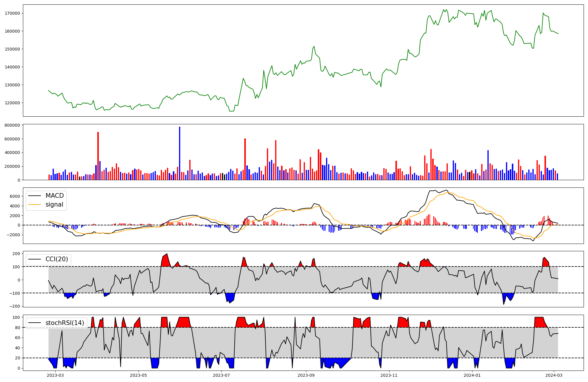The height and width of the screenshot is (382, 588).
Task: Click the 6000 MACD axis label
Action: (15, 196)
